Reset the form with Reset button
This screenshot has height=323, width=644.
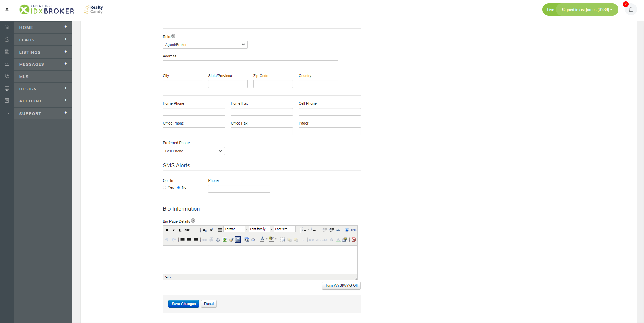[209, 304]
